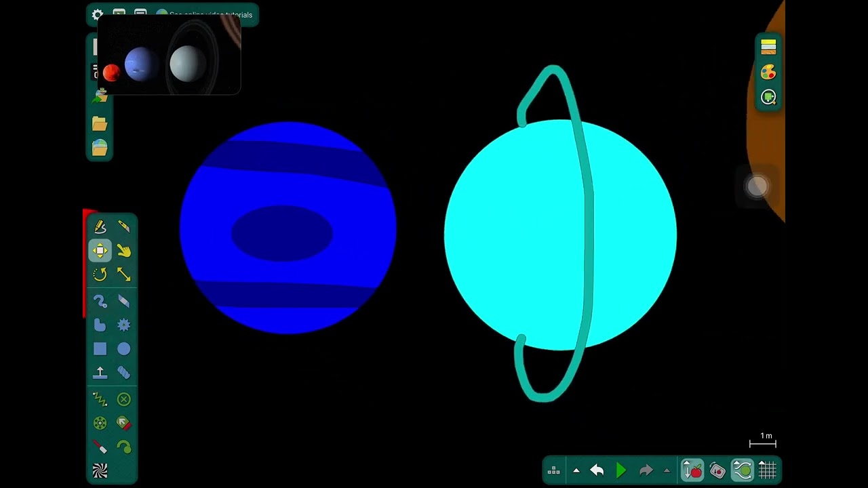This screenshot has height=488, width=868.
Task: Select the Brush tool
Action: click(100, 301)
